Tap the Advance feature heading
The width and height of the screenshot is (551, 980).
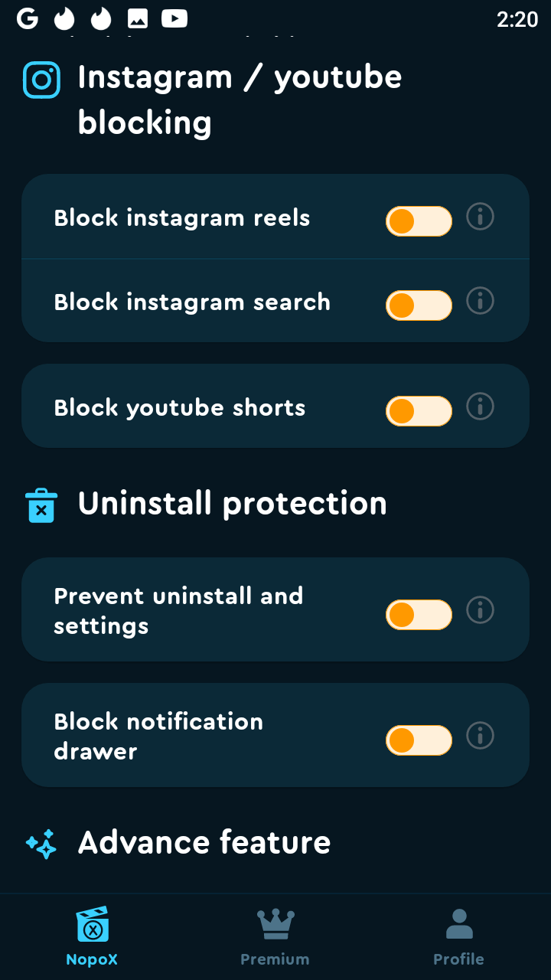(204, 843)
